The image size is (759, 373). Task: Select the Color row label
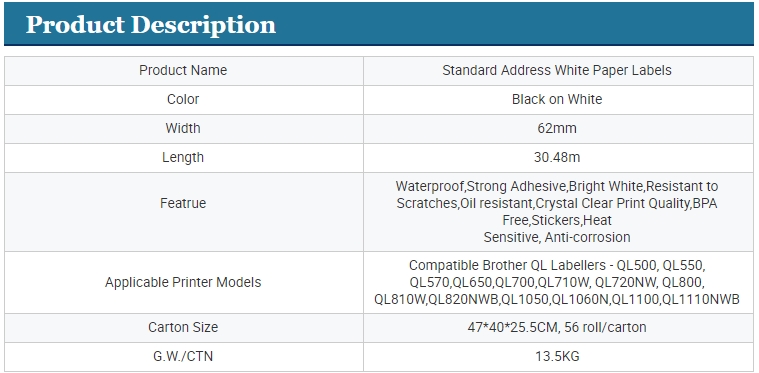183,100
